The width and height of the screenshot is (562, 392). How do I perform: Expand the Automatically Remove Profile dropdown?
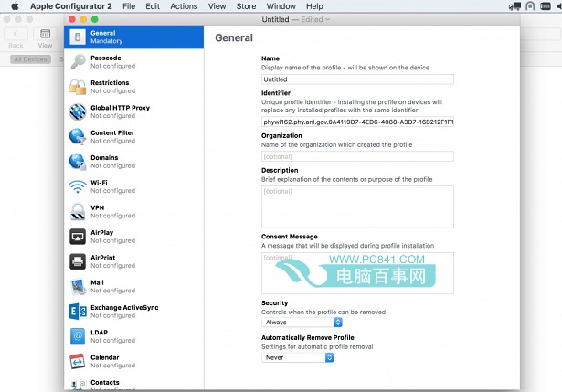[298, 357]
